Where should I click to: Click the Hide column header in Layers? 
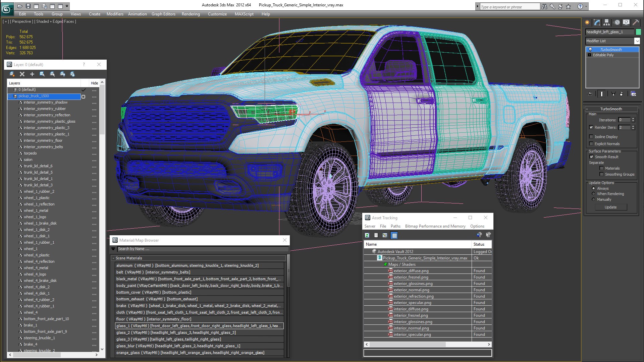[94, 83]
